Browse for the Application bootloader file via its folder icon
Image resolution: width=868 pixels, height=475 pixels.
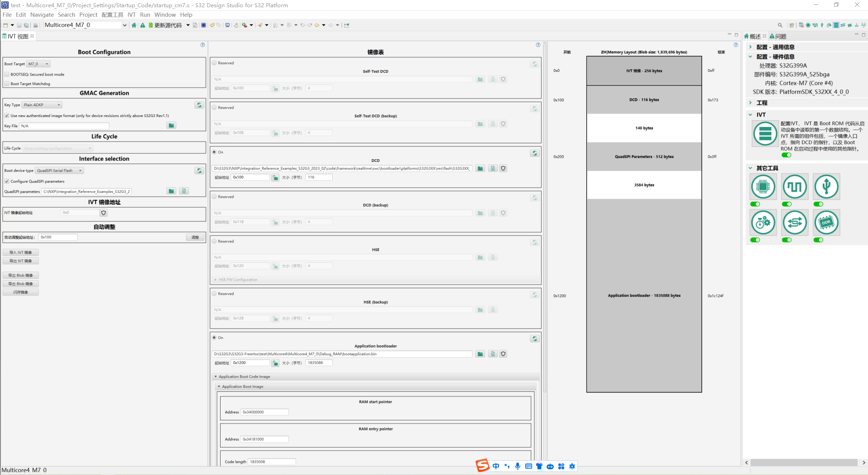pos(480,354)
